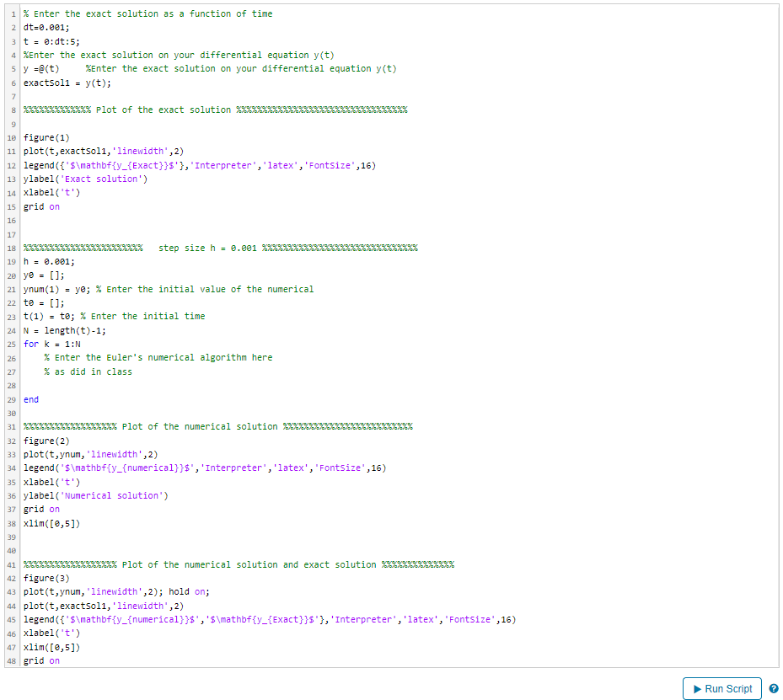Image resolution: width=783 pixels, height=700 pixels.
Task: Click the grid on keyword on line 15
Action: pos(40,206)
